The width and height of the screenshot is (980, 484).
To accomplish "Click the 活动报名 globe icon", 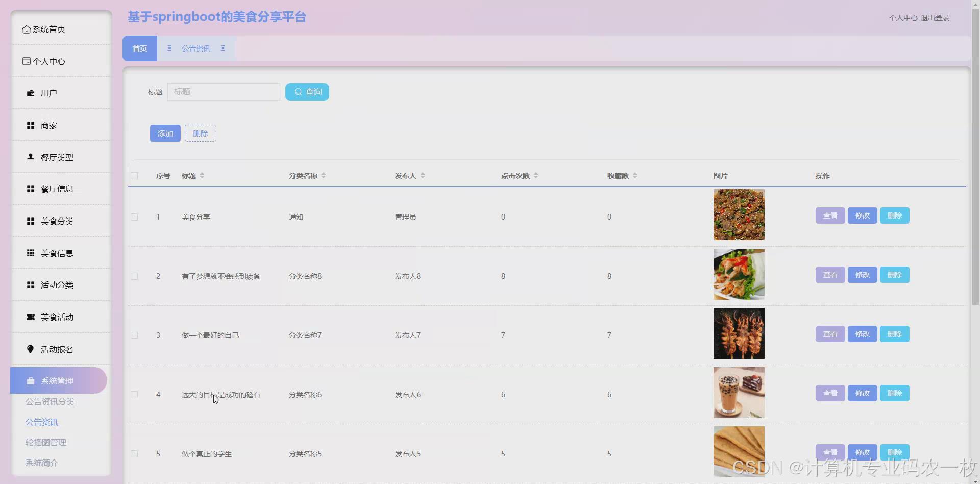I will pyautogui.click(x=31, y=349).
